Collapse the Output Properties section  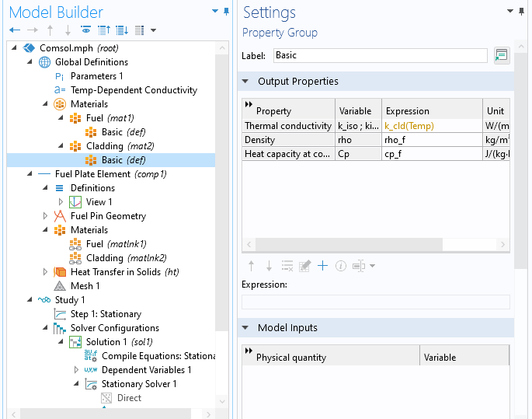click(246, 82)
